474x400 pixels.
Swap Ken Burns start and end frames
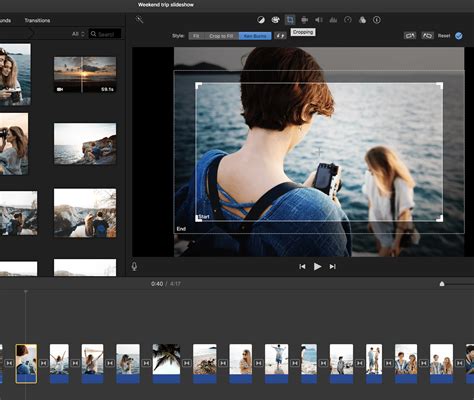(280, 36)
